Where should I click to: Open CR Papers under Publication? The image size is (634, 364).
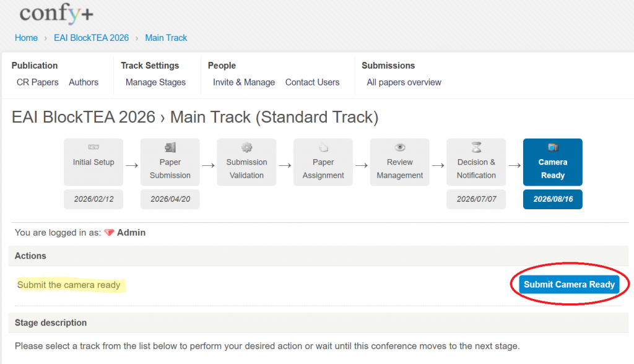click(38, 82)
